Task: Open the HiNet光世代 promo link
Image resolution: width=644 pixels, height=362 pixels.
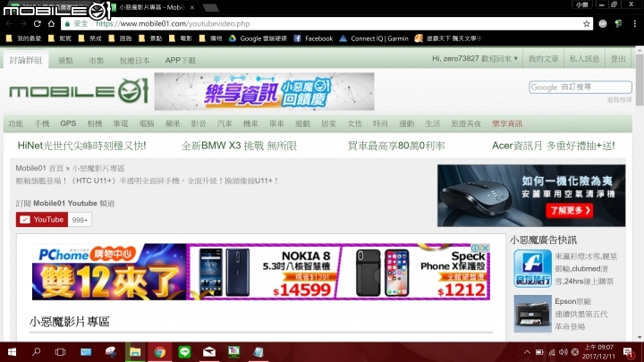Action: [x=81, y=146]
